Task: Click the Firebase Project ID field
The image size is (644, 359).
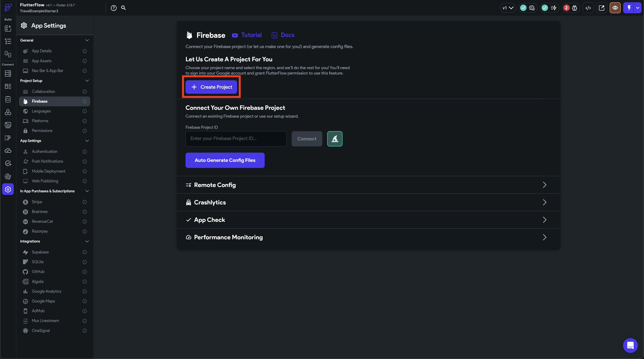Action: tap(236, 139)
